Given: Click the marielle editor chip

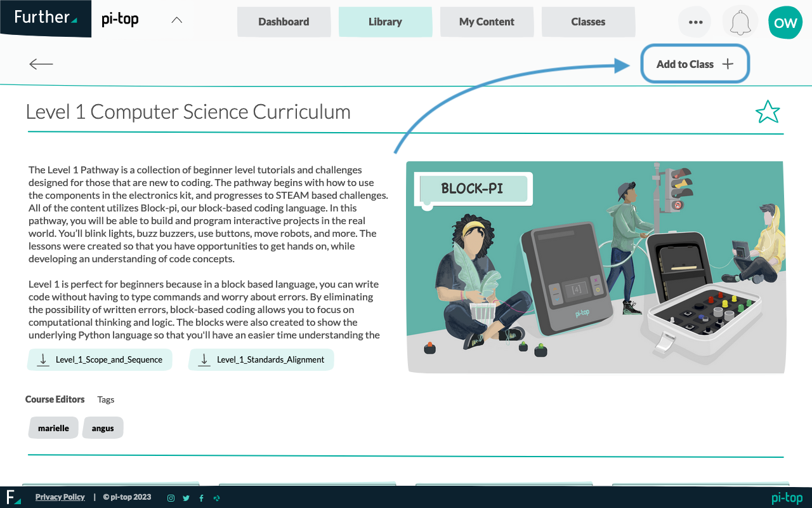Looking at the screenshot, I should pyautogui.click(x=53, y=428).
